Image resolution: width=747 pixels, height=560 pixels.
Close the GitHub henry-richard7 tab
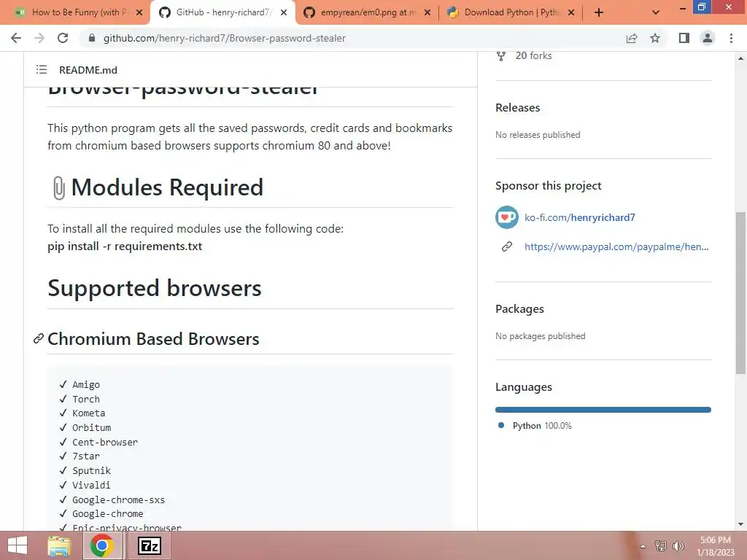(x=284, y=12)
